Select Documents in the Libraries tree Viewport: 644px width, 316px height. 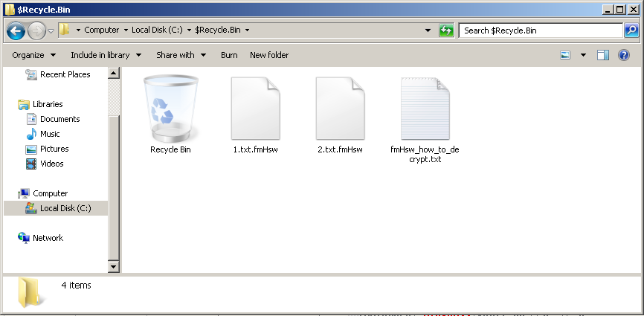pyautogui.click(x=59, y=119)
